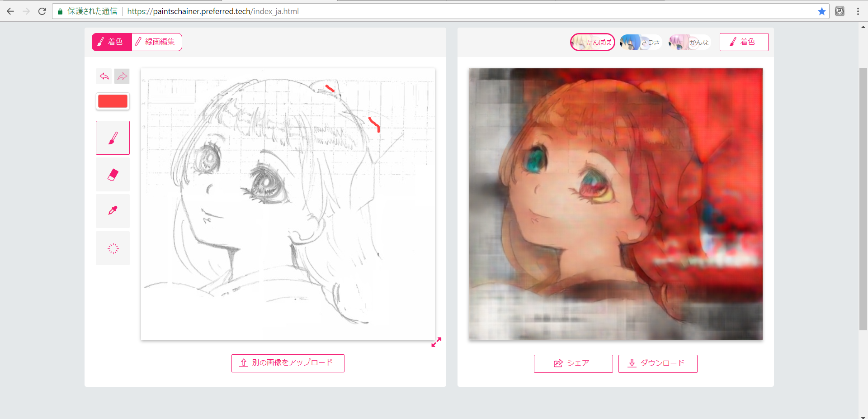Go back to the previous browser page
Viewport: 868px width, 419px height.
(x=10, y=11)
